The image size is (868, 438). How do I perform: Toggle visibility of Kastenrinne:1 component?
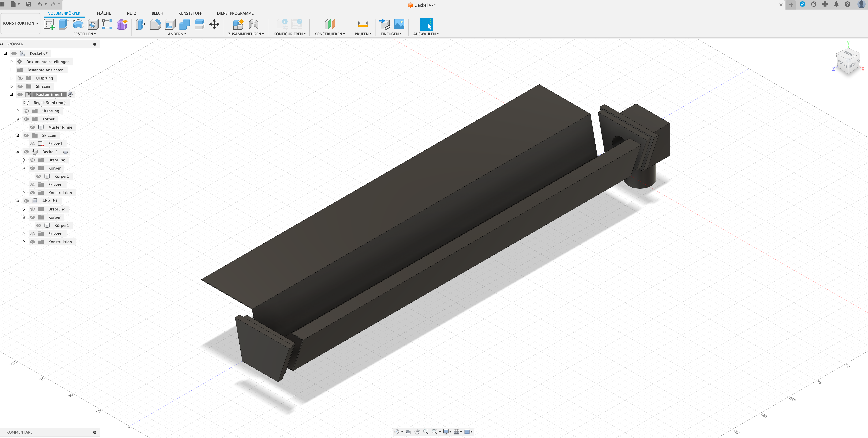click(x=20, y=94)
